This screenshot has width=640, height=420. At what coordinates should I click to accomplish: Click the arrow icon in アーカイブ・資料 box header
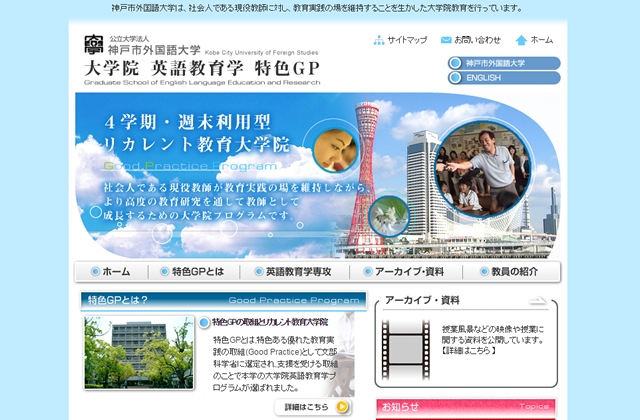click(538, 301)
